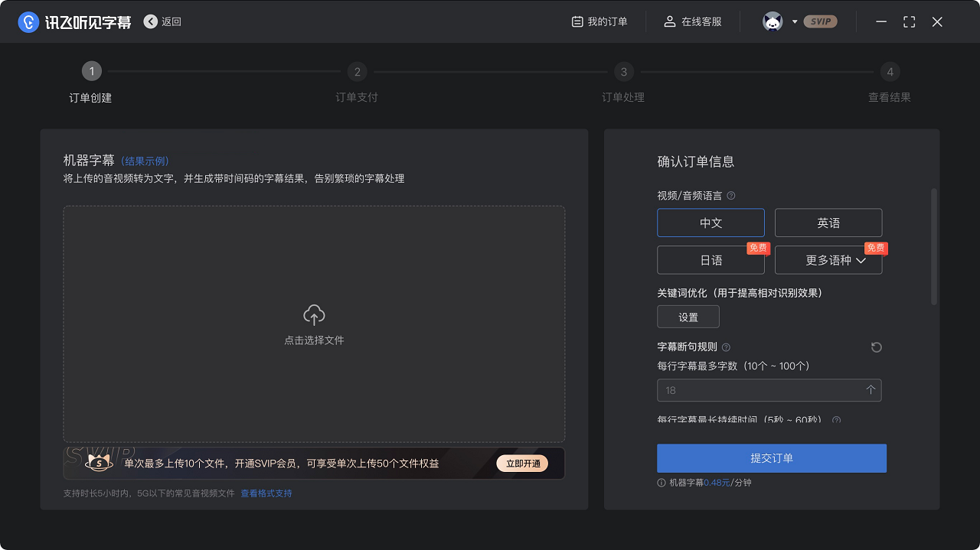The width and height of the screenshot is (980, 550).
Task: Expand the 更多语种 dropdown
Action: (828, 260)
